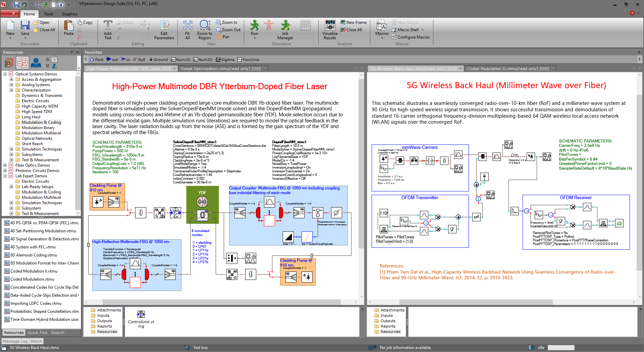This screenshot has width=644, height=352.
Task: Click the green running-man icon in quick access toolbar
Action: tap(46, 5)
